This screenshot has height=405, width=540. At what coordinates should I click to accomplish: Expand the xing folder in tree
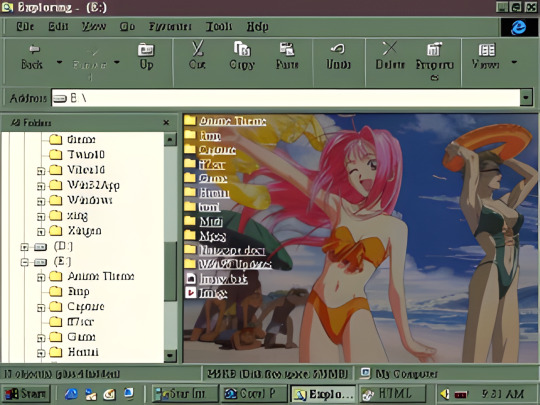[x=41, y=216]
